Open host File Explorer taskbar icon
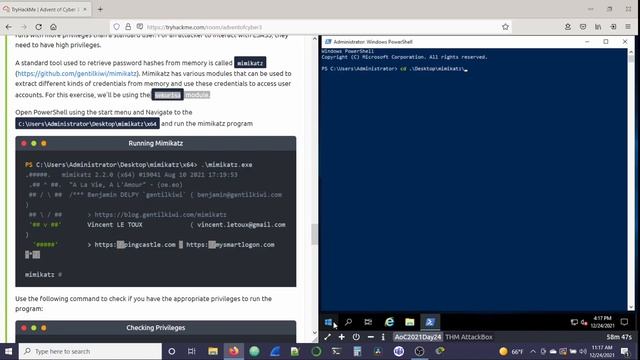Screen dimensions: 640x360 point(213,351)
